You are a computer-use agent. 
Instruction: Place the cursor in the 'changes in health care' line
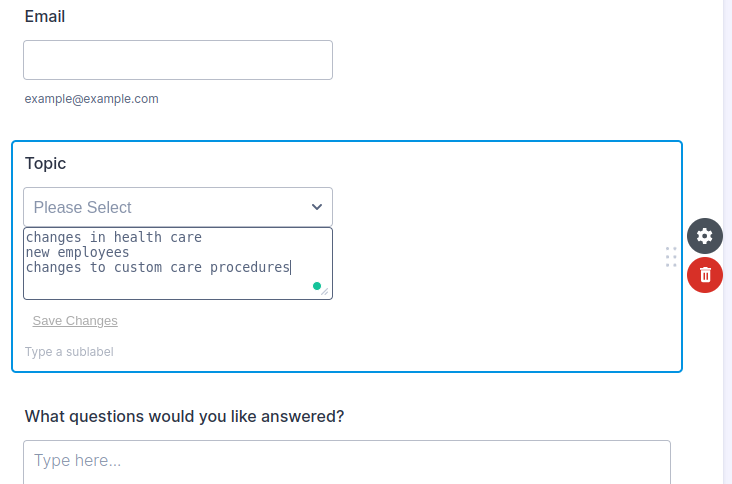pos(114,238)
